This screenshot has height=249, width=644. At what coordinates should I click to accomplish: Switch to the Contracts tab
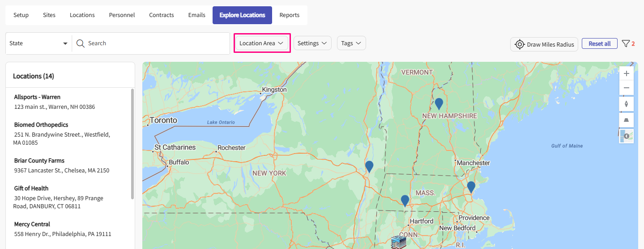point(161,15)
